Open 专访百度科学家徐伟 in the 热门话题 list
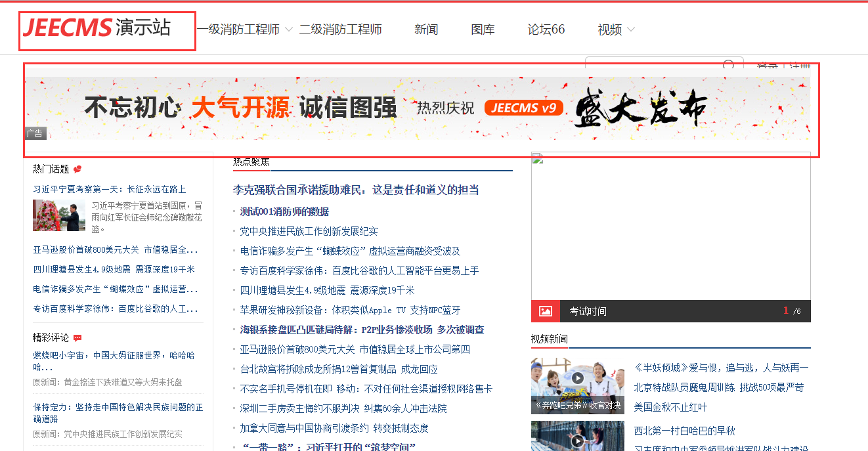The height and width of the screenshot is (451, 868). 116,309
